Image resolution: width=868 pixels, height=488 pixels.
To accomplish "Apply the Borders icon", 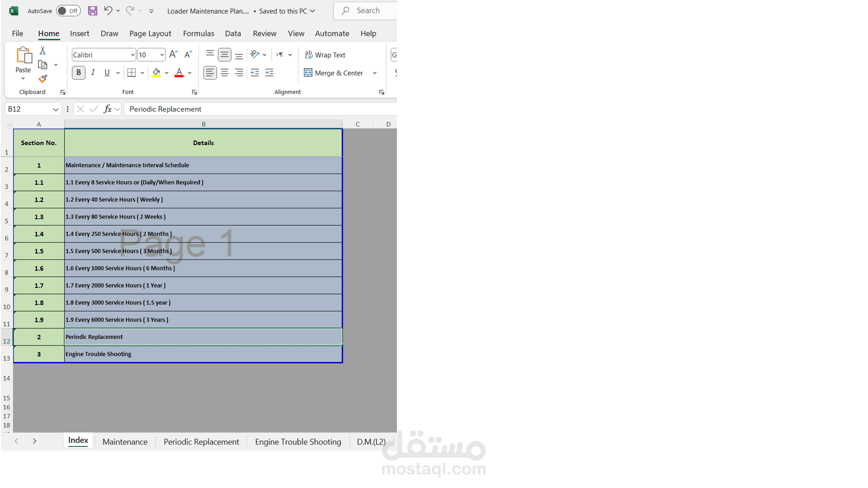I will click(132, 73).
